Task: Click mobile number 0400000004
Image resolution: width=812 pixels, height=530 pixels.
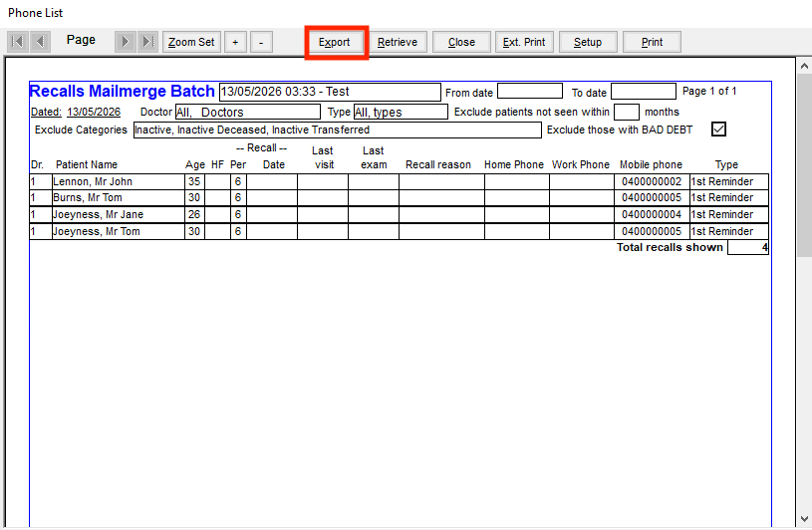Action: point(652,214)
